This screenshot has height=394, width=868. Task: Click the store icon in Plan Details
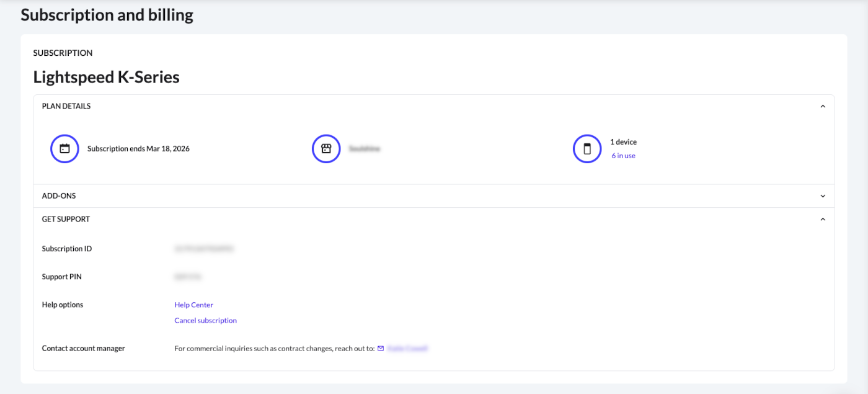[326, 149]
